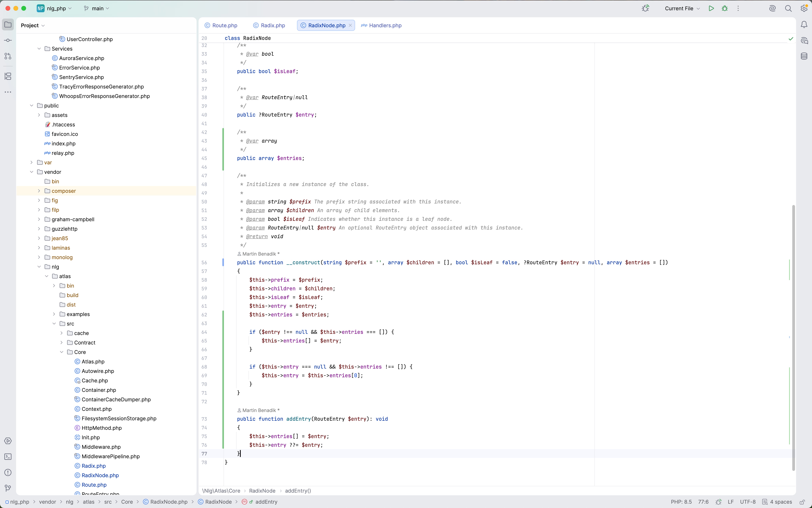The height and width of the screenshot is (508, 812).
Task: Switch to the Radix.php tab
Action: point(269,25)
